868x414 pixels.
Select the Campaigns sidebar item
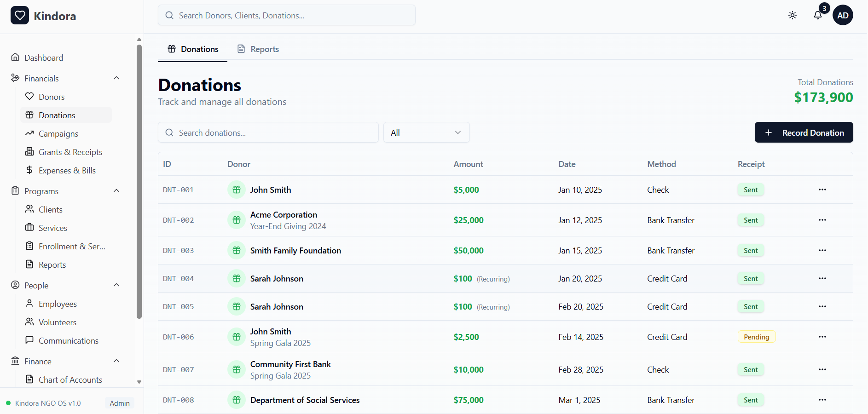[58, 133]
